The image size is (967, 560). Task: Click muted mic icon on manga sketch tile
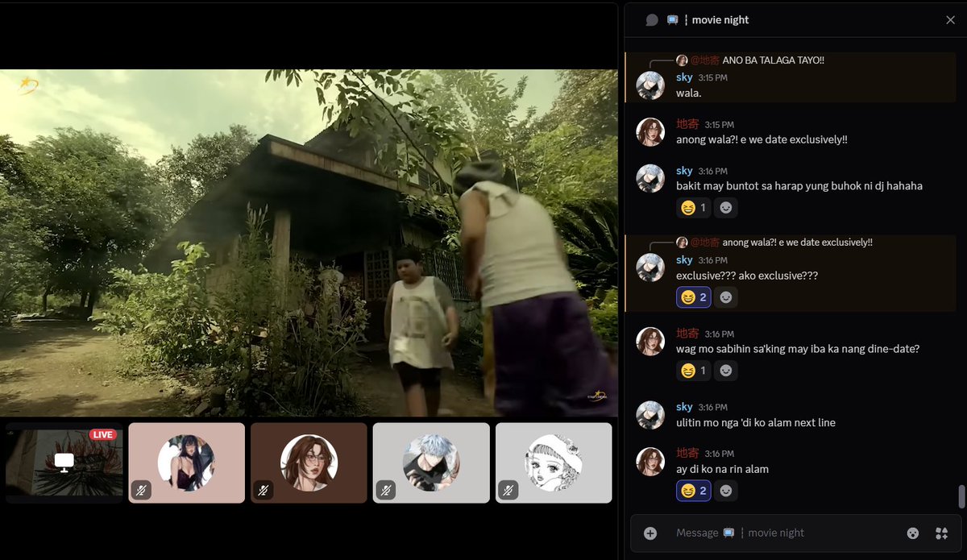coord(508,489)
